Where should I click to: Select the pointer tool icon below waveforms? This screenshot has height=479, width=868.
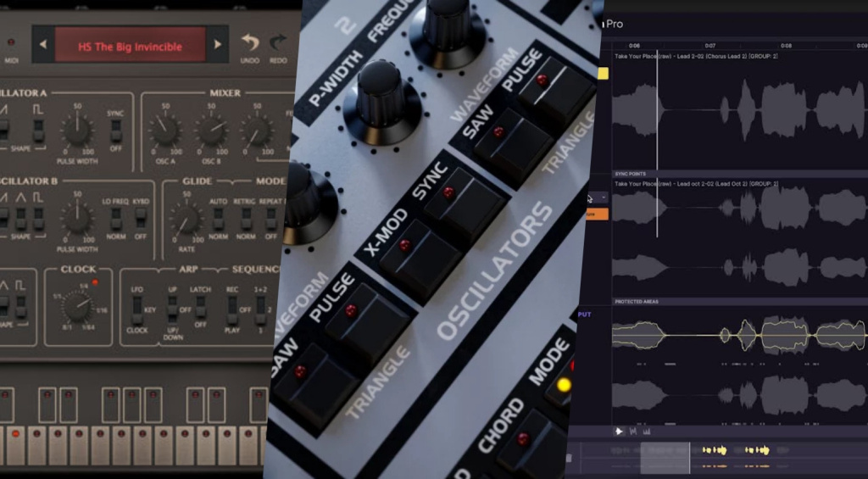coord(619,432)
